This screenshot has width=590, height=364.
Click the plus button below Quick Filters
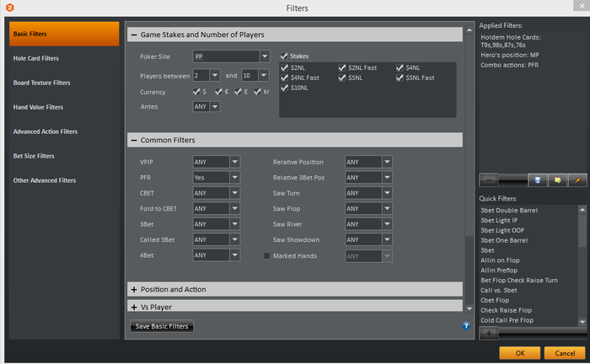[x=489, y=333]
